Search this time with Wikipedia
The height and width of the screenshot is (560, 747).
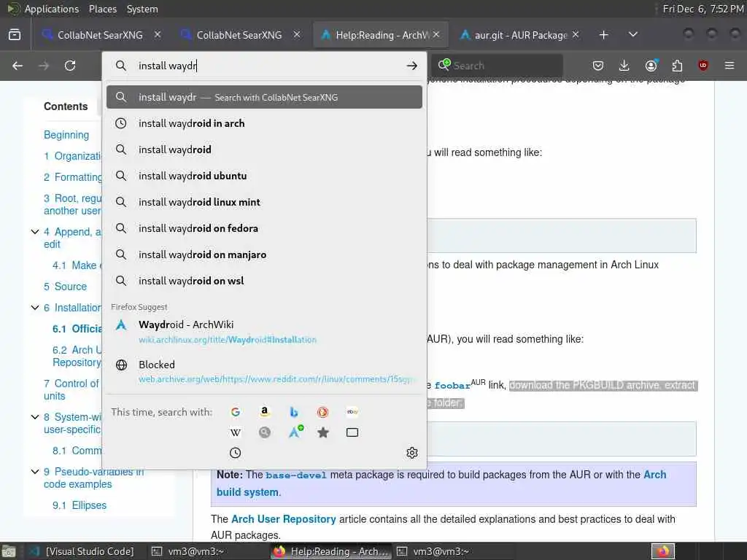pyautogui.click(x=236, y=432)
